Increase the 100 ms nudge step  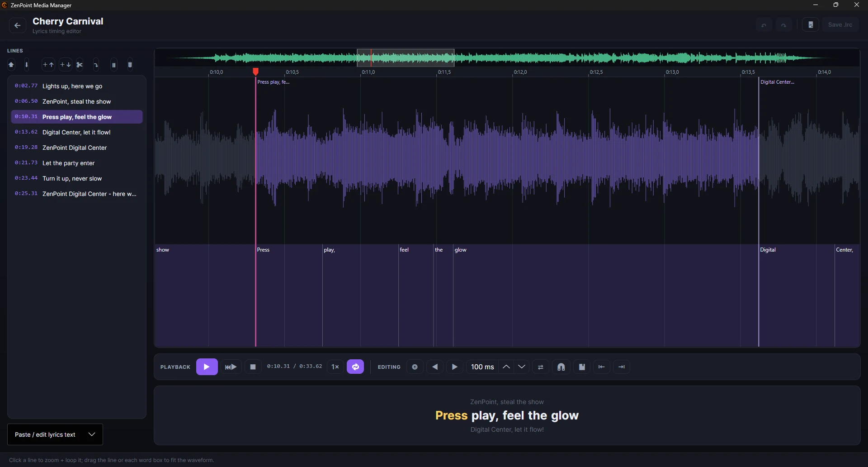506,367
